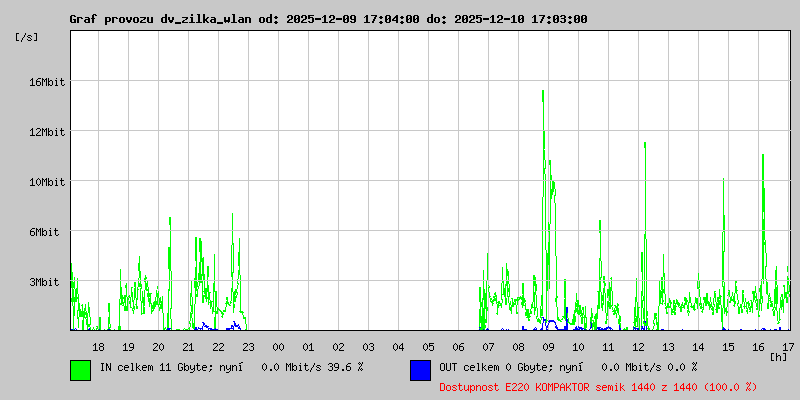The height and width of the screenshot is (400, 800).
Task: Click the blue OUT legend swatch
Action: click(420, 370)
